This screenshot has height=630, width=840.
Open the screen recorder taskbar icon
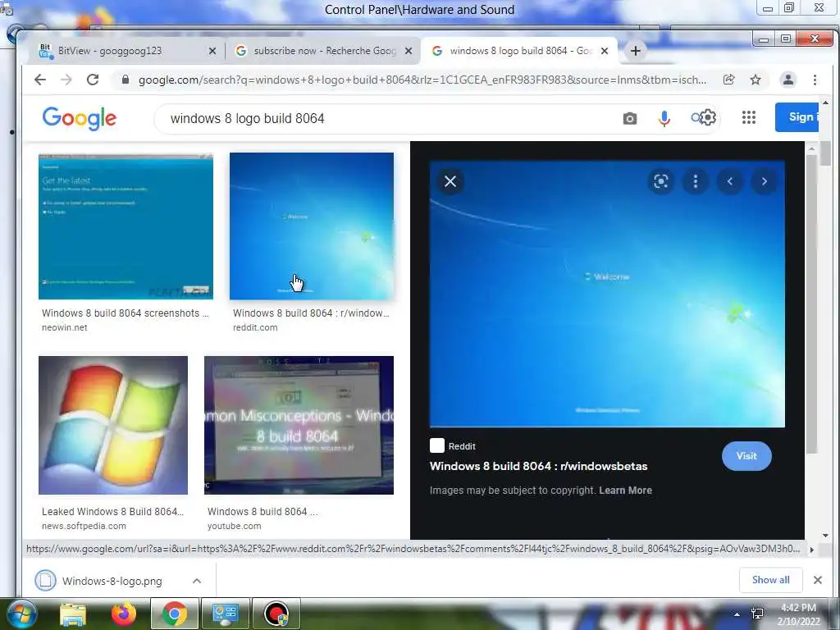276,614
